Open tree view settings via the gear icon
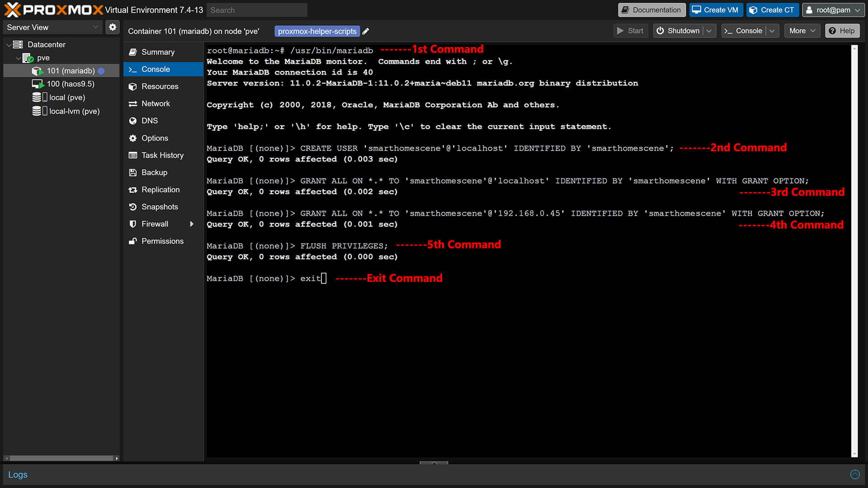 113,27
